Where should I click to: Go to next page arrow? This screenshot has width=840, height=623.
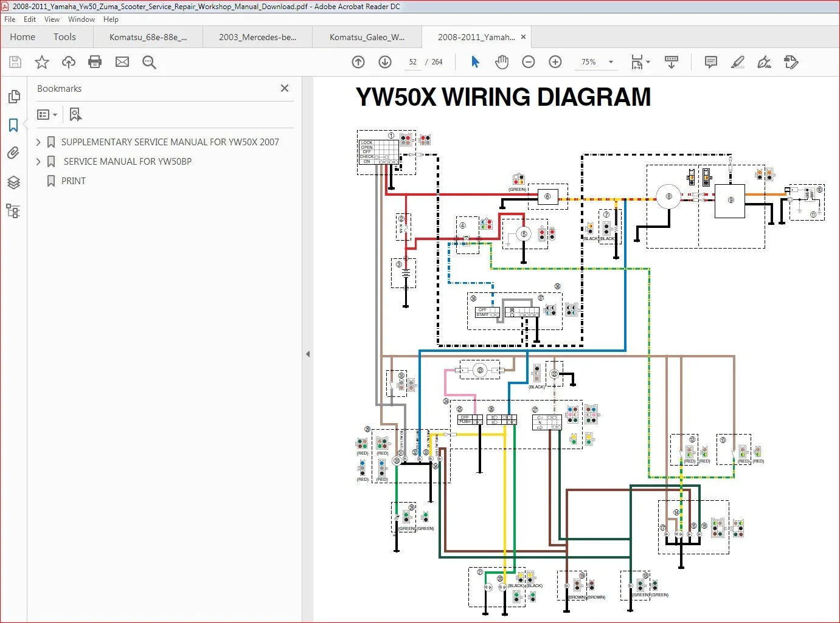(x=385, y=62)
